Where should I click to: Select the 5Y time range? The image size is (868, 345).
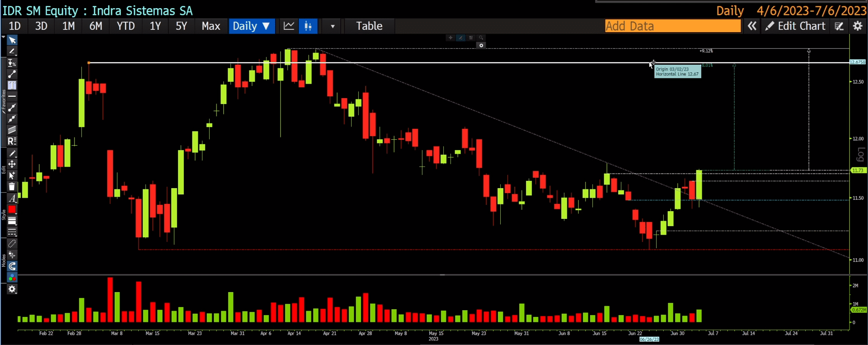click(x=182, y=26)
